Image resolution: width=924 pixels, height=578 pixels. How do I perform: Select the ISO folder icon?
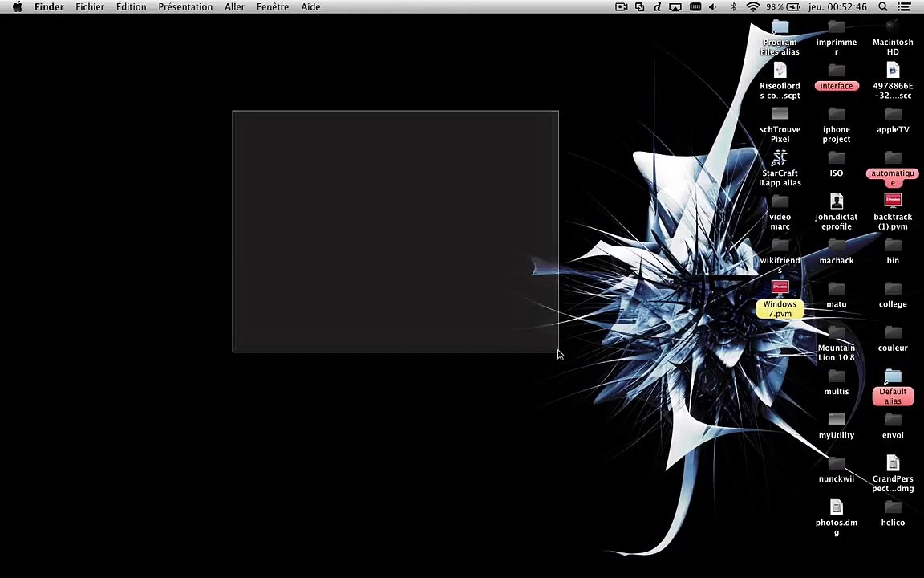pyautogui.click(x=837, y=158)
